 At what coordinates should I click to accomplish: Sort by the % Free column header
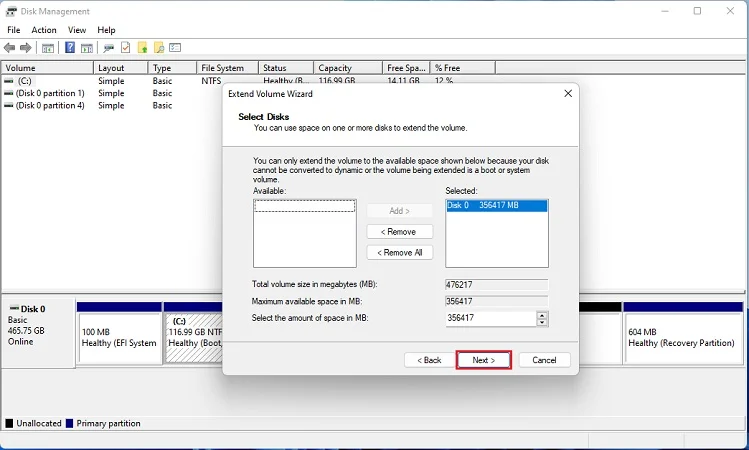[462, 68]
